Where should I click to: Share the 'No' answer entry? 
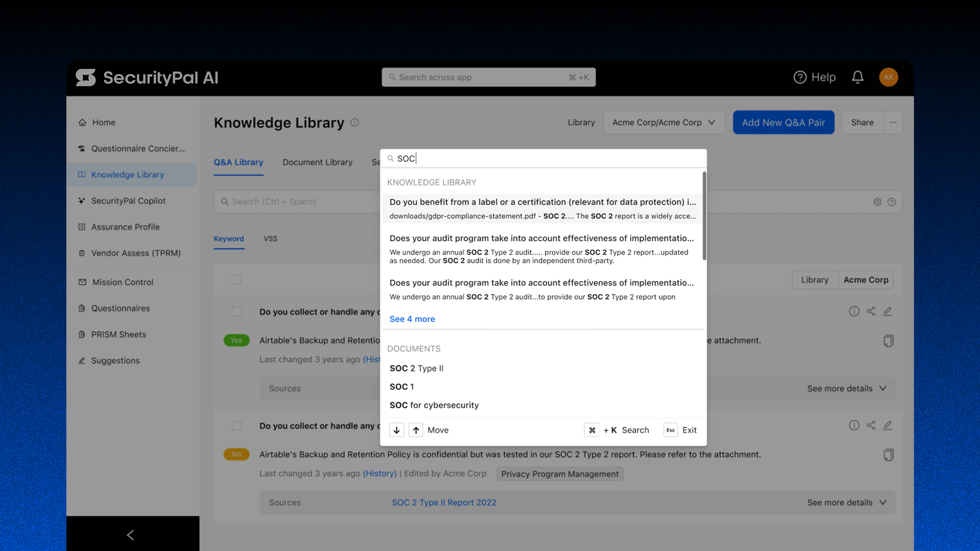pos(871,425)
